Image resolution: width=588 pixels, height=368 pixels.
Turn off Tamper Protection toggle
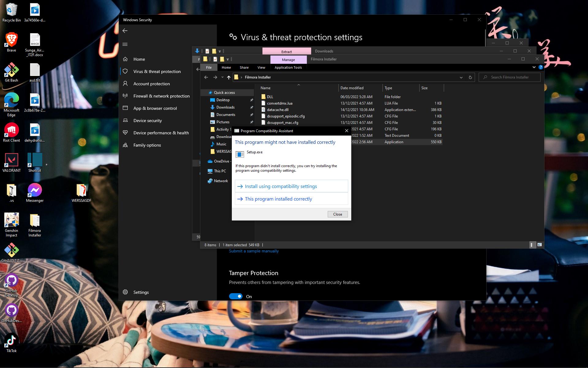(x=236, y=296)
